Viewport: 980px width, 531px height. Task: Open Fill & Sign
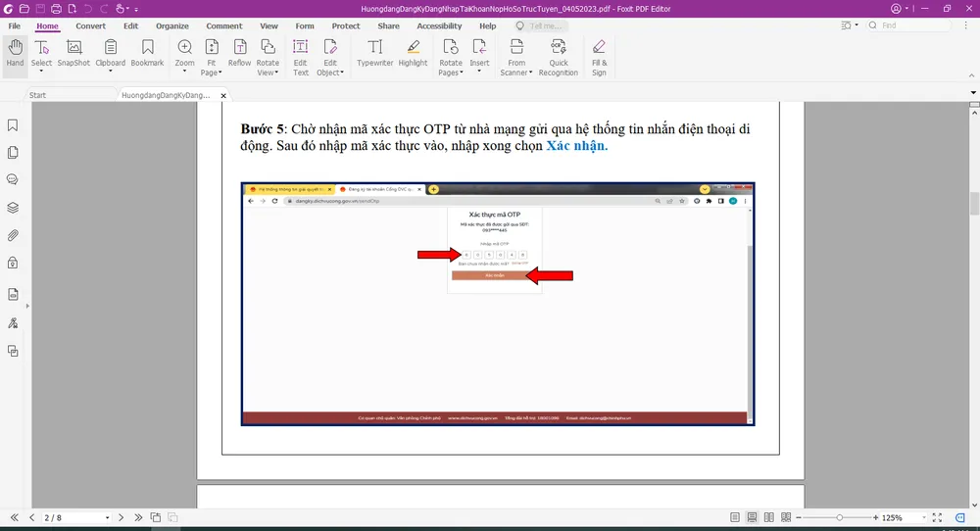pos(599,56)
